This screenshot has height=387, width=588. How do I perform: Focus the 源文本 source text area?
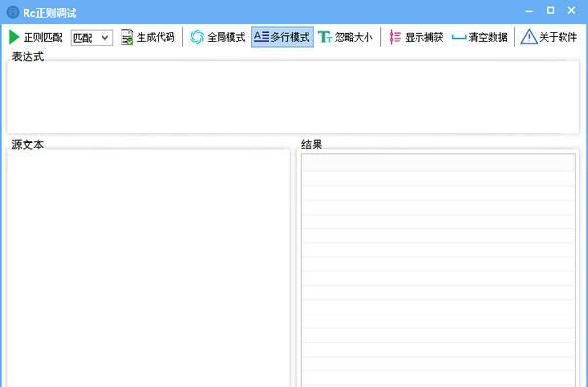[149, 268]
